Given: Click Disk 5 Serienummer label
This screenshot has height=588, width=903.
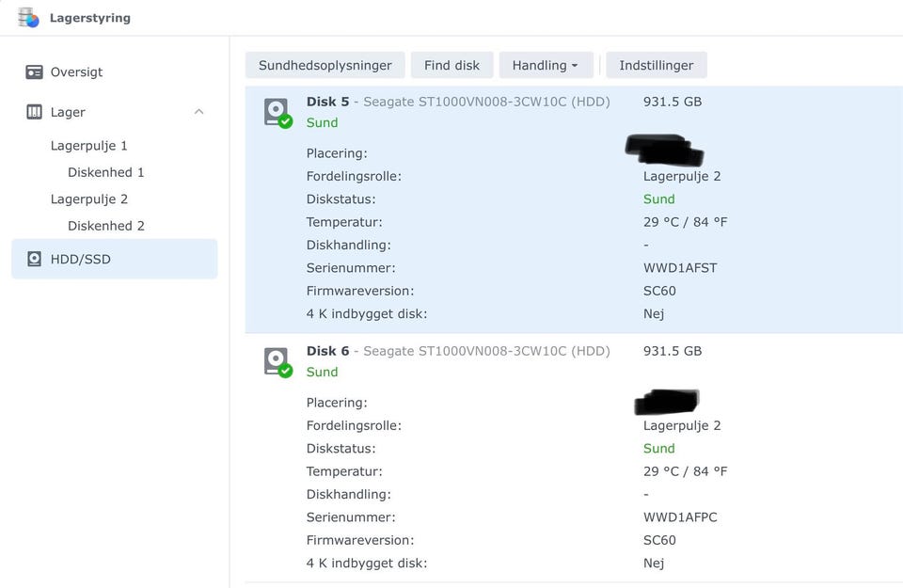Looking at the screenshot, I should click(351, 268).
